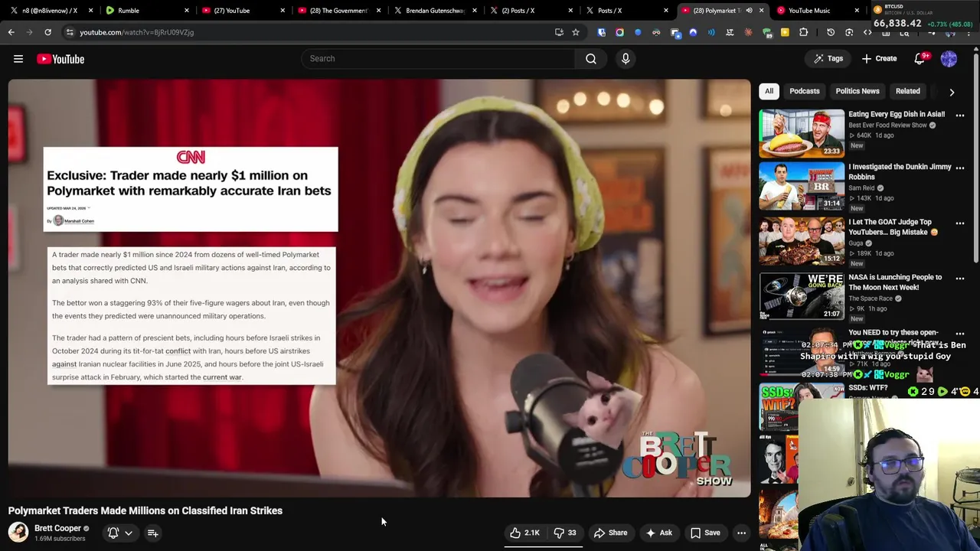Open the Dunkin Jimmy Robbins video thumbnail
This screenshot has height=551, width=980.
[802, 186]
